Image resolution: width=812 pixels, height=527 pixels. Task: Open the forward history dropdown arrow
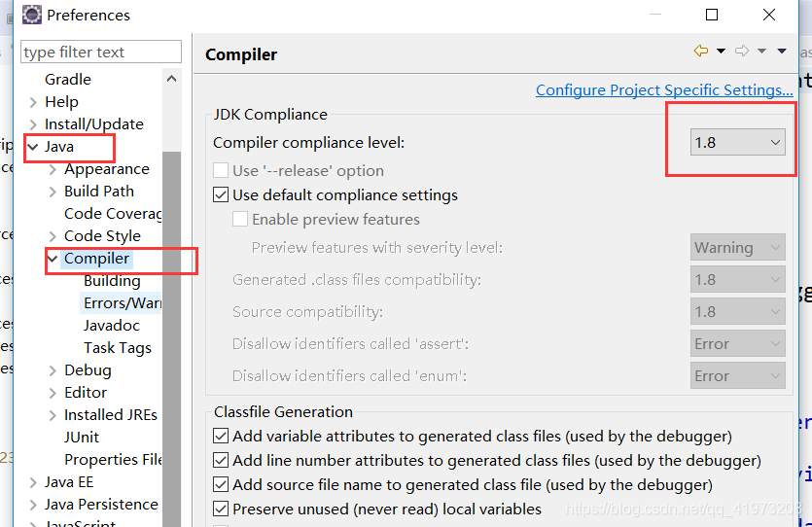(761, 51)
